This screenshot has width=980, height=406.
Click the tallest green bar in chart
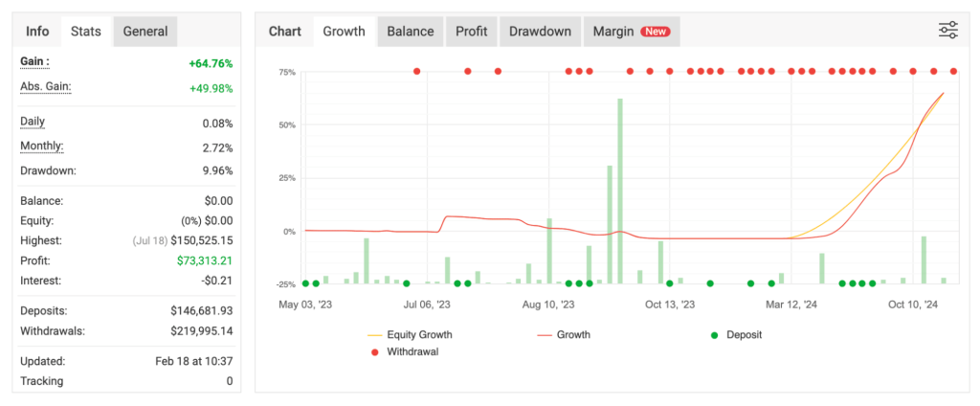[620, 191]
